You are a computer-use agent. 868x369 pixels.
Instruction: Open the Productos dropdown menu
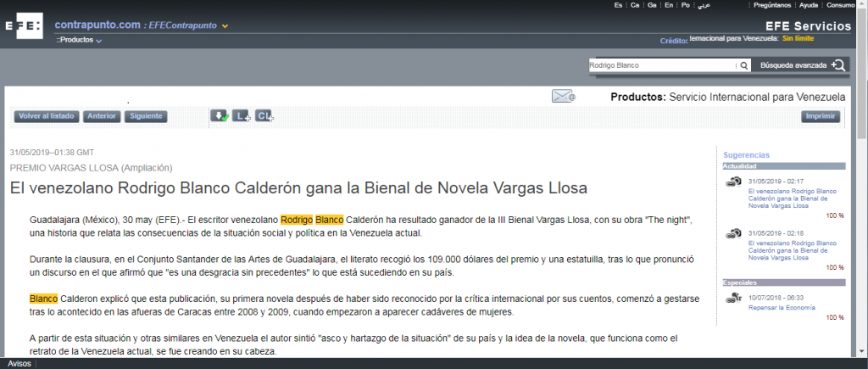pos(98,41)
